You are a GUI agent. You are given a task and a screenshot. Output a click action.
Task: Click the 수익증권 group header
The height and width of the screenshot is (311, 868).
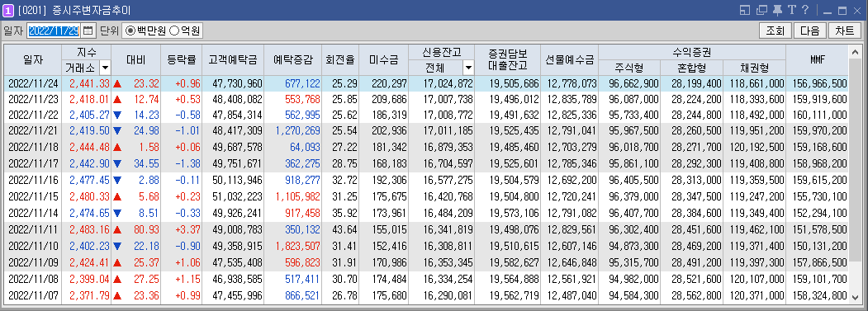(x=692, y=53)
